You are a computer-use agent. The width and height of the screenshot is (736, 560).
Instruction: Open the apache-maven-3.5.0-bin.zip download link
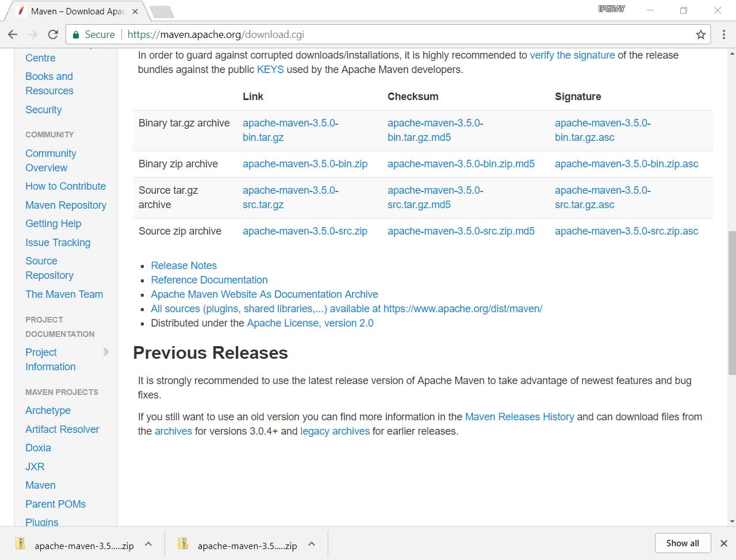click(x=305, y=163)
